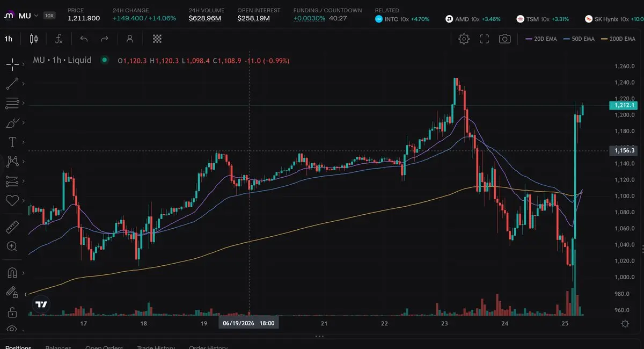This screenshot has width=644, height=349.
Task: Click the MU token logo icon
Action: (9, 16)
